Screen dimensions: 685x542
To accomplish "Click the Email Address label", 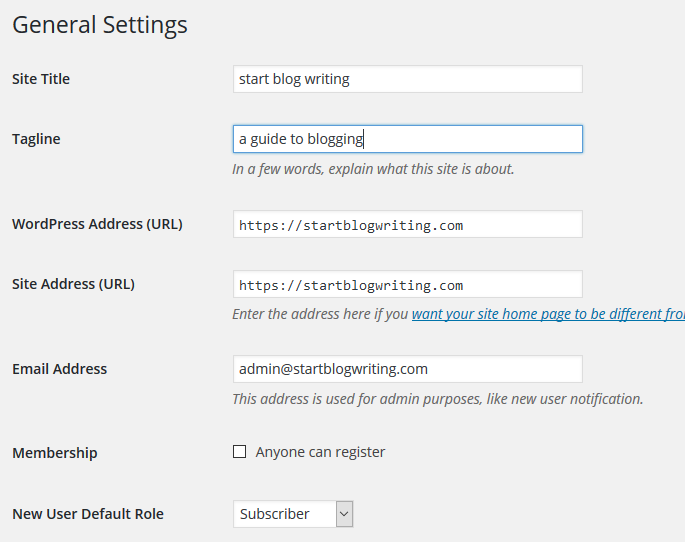I will click(59, 369).
